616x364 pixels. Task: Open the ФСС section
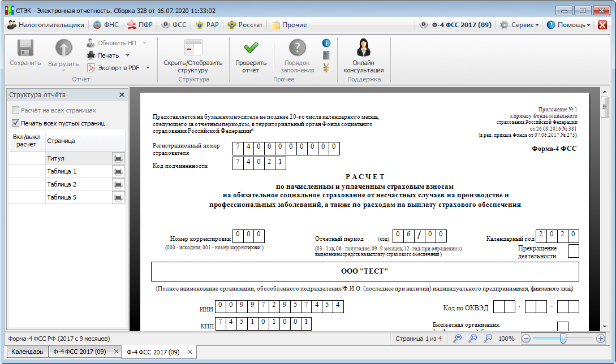[174, 25]
